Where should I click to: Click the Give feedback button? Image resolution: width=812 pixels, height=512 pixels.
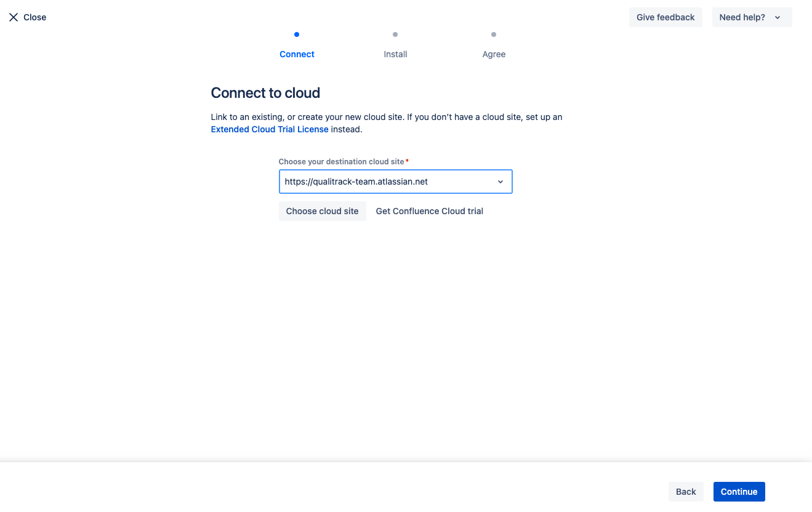[665, 17]
